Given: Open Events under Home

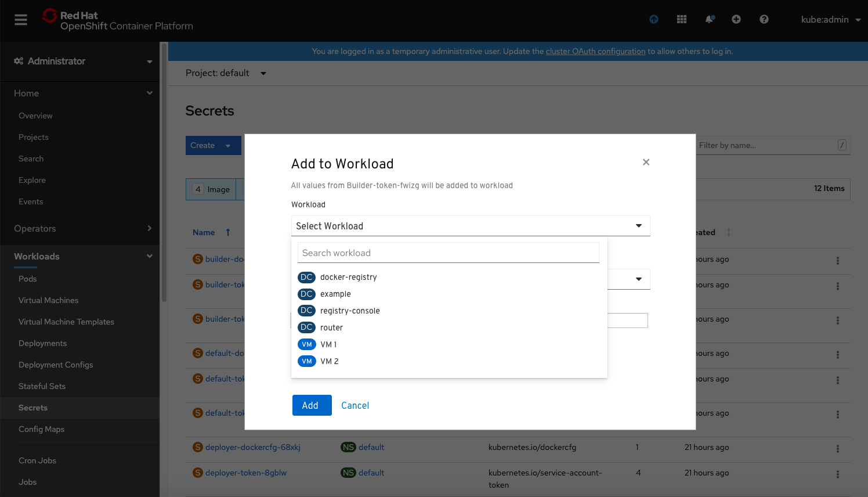Looking at the screenshot, I should click(x=31, y=201).
